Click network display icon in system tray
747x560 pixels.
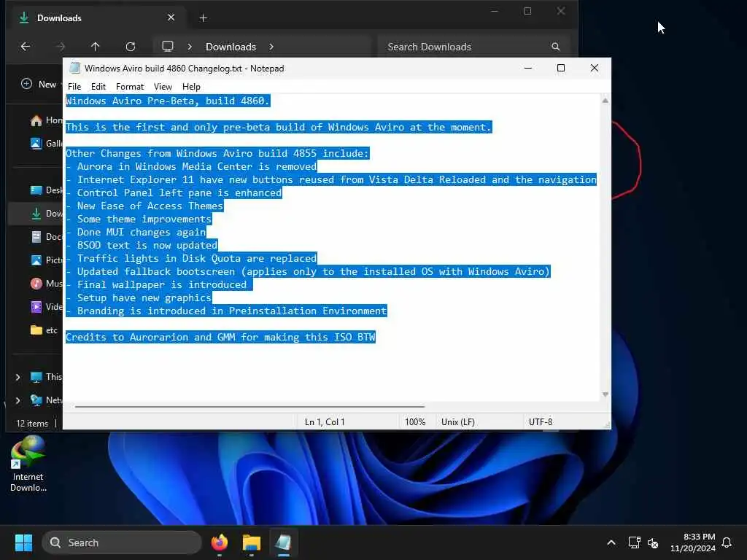634,542
